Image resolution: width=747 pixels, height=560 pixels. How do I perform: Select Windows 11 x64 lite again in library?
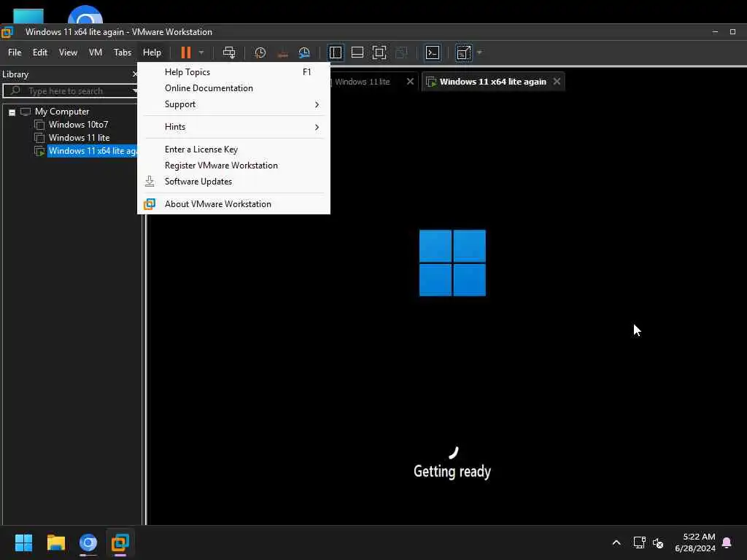(x=93, y=151)
